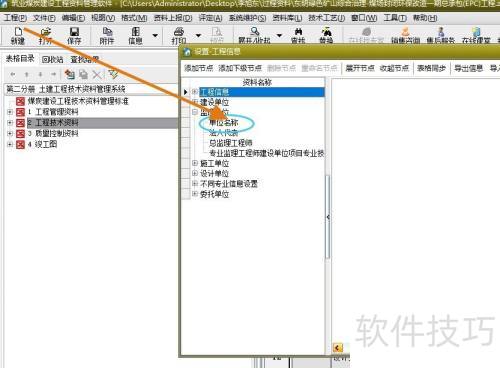This screenshot has width=500, height=368.
Task: Expand 1 工程管理资料 in left tree
Action: pos(10,112)
